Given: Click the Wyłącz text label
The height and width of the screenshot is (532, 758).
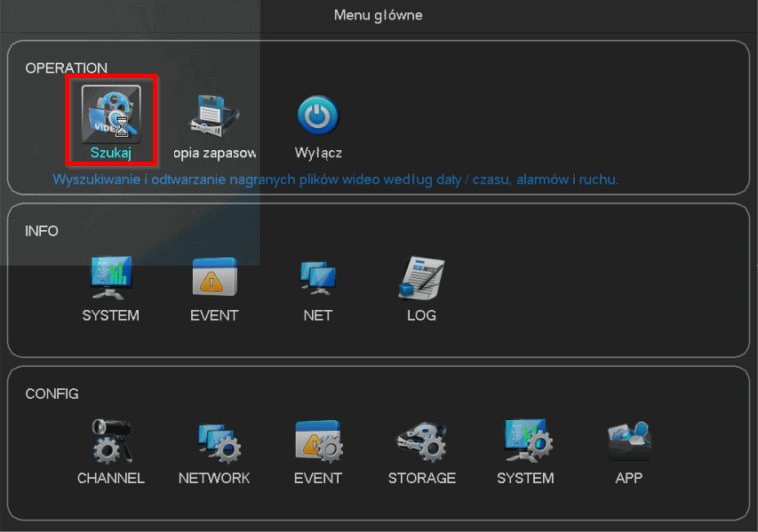Looking at the screenshot, I should 318,153.
